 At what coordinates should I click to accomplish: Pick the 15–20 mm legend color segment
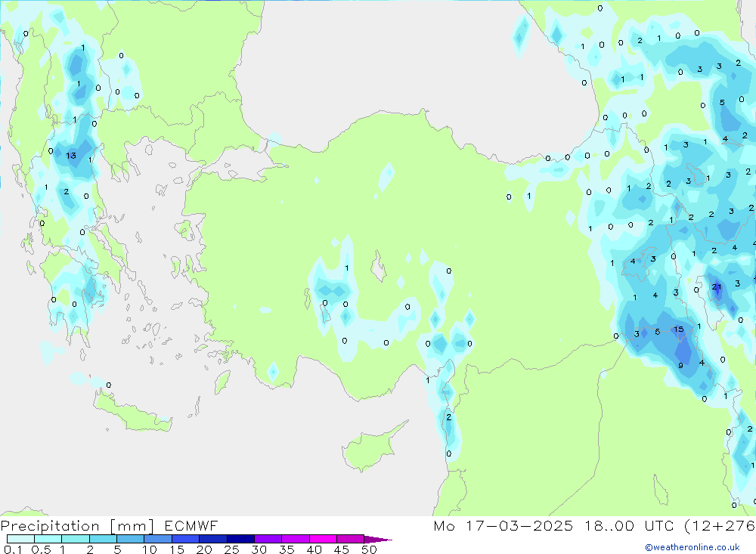pos(186,539)
